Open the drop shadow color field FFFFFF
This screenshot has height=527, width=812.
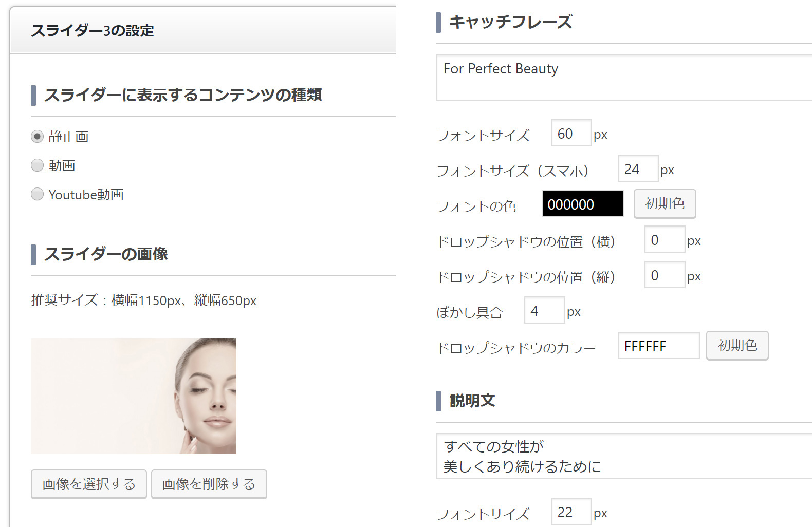658,346
